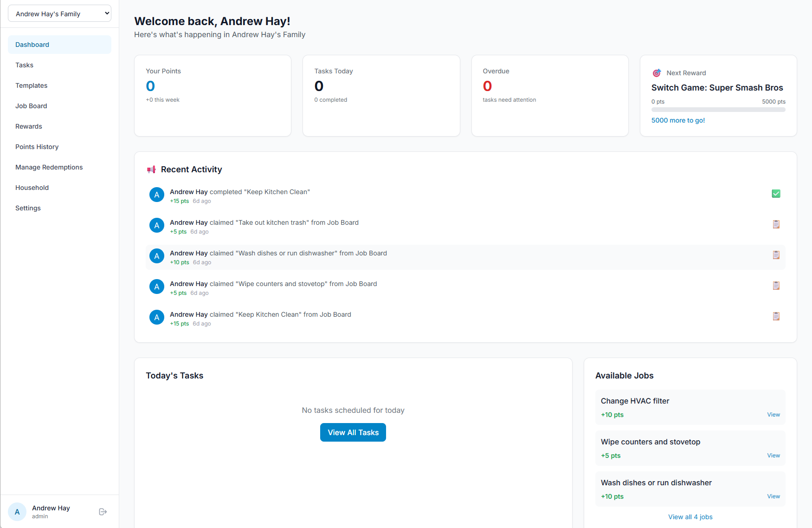Click the sign out icon next to Andrew Hay
The height and width of the screenshot is (528, 812).
pos(103,511)
